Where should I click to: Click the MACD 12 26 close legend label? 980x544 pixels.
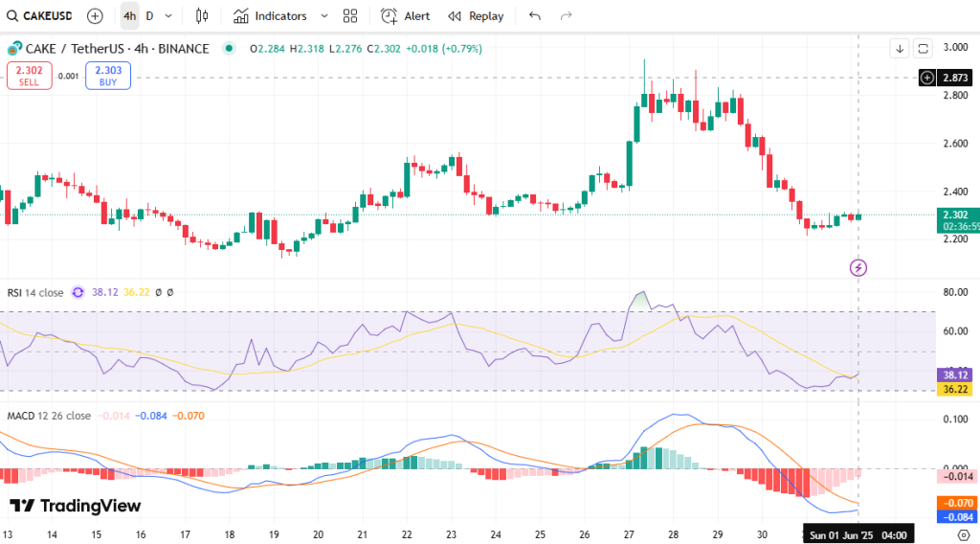(x=49, y=416)
